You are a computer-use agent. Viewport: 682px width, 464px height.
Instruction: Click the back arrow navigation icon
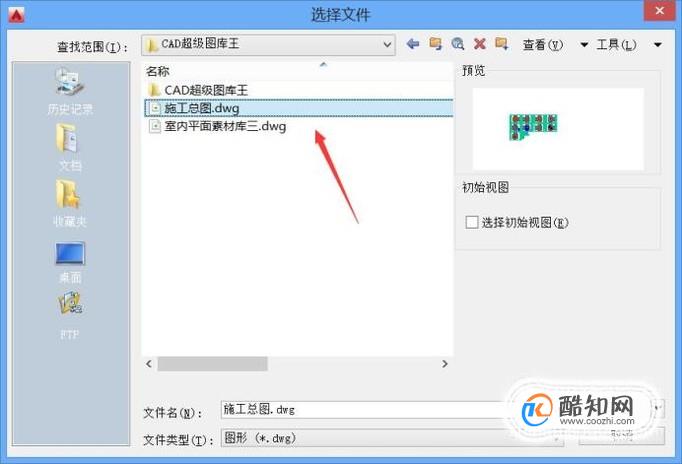pyautogui.click(x=412, y=44)
